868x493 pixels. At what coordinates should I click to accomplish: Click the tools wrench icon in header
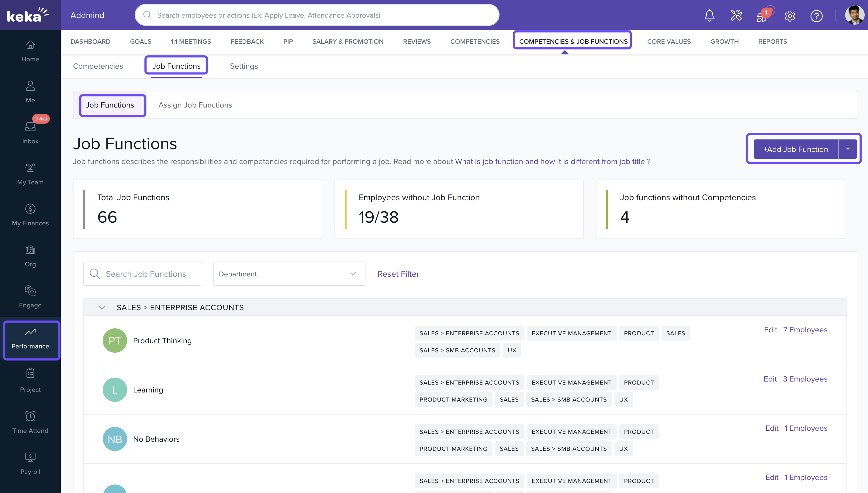click(x=736, y=15)
